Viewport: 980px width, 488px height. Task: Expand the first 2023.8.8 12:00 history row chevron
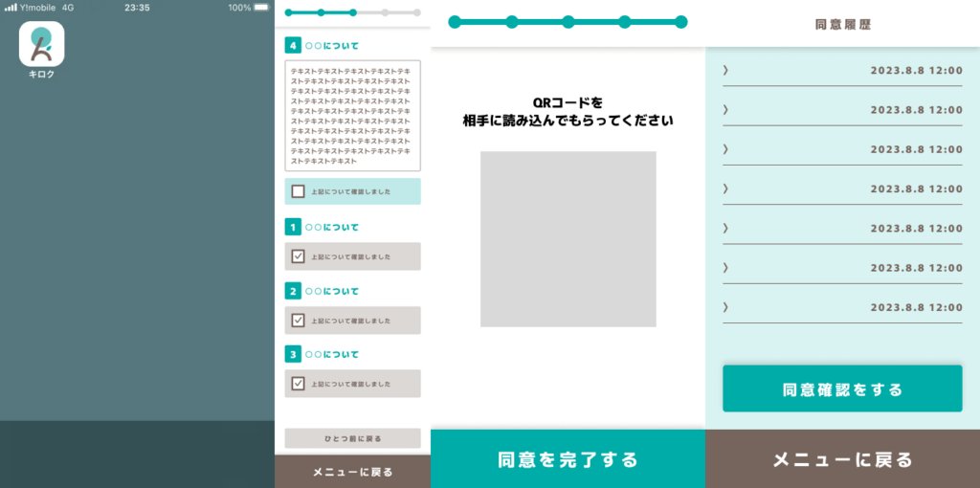(725, 70)
